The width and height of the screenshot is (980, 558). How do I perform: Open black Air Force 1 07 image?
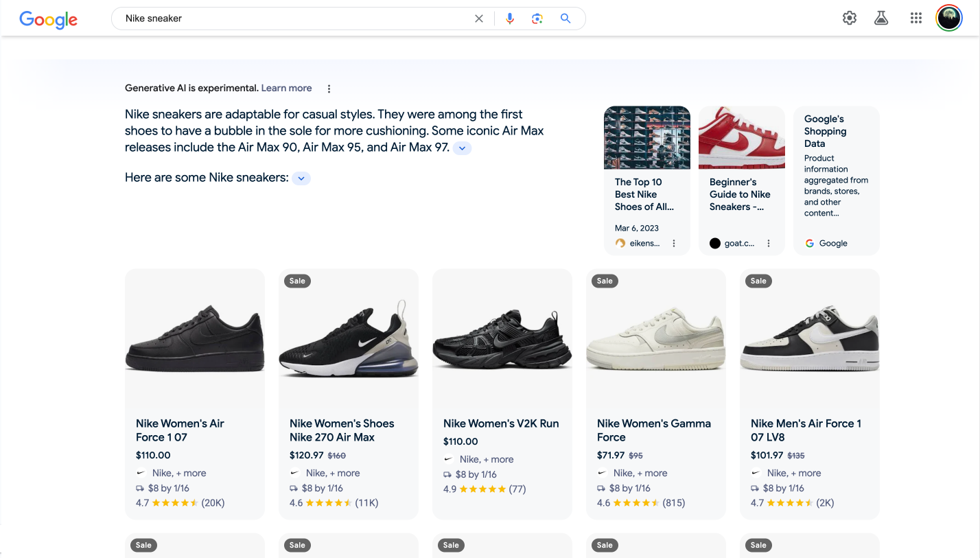tap(195, 339)
